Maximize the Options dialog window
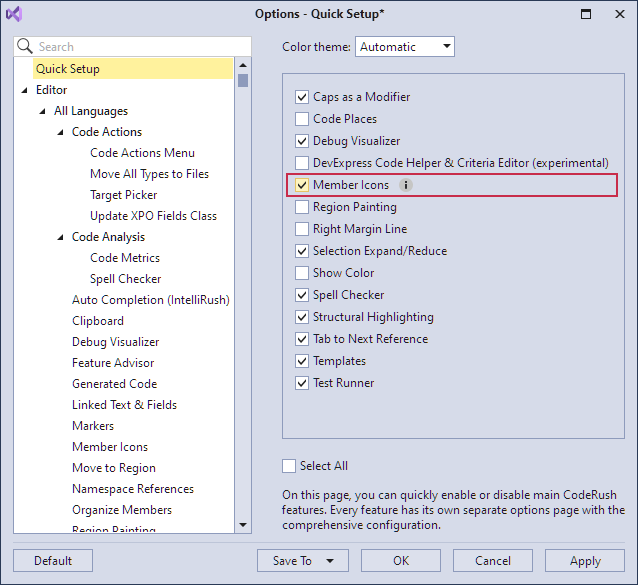The width and height of the screenshot is (638, 585). 586,14
